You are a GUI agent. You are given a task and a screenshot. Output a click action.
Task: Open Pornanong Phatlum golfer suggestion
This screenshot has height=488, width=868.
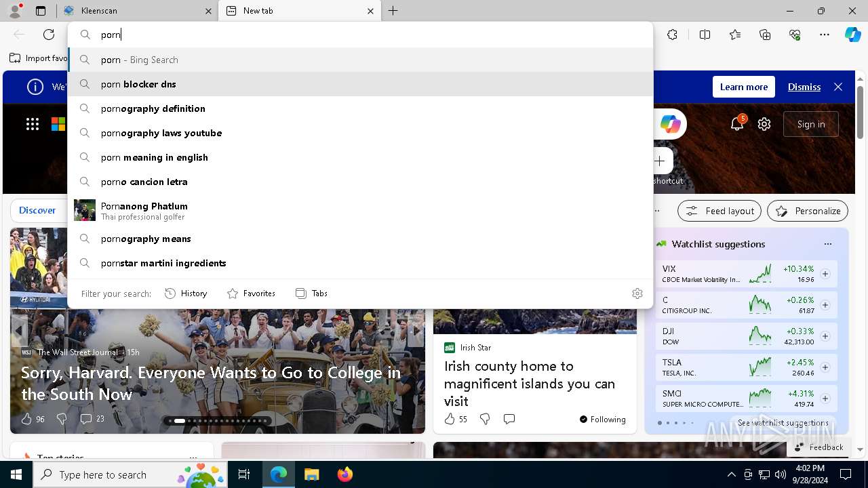tap(360, 210)
